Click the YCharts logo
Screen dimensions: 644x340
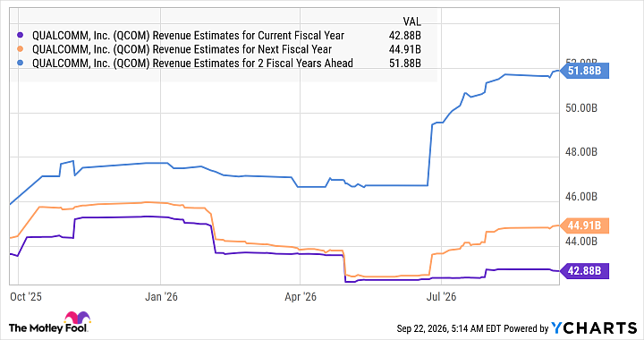[594, 327]
